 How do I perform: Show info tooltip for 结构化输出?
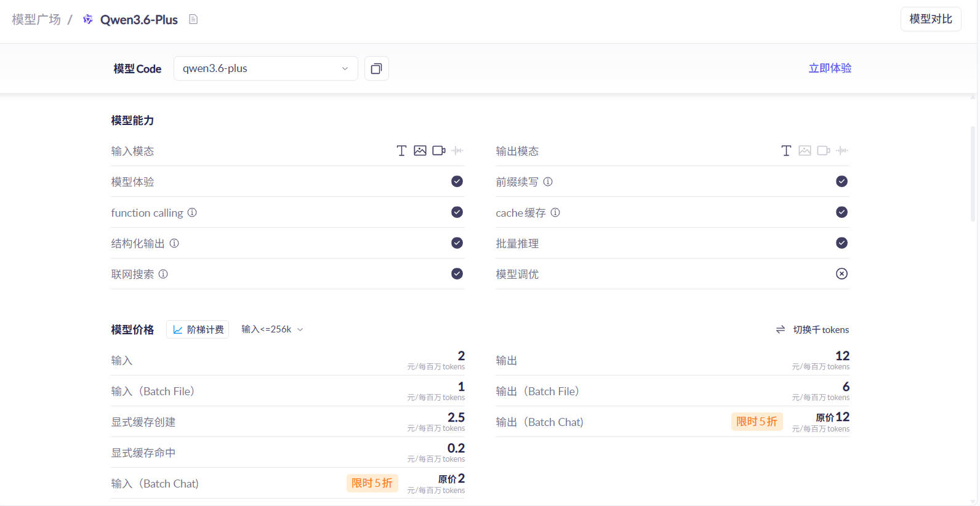(174, 243)
